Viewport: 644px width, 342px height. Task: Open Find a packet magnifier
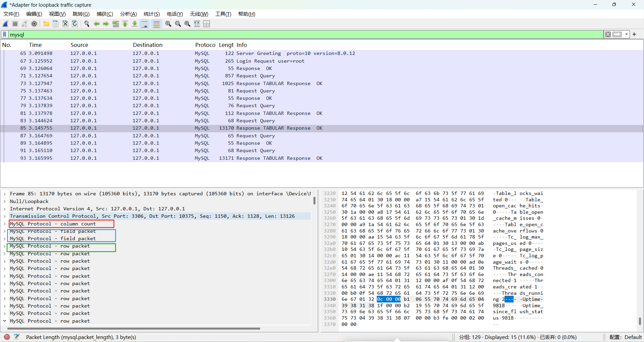click(87, 24)
